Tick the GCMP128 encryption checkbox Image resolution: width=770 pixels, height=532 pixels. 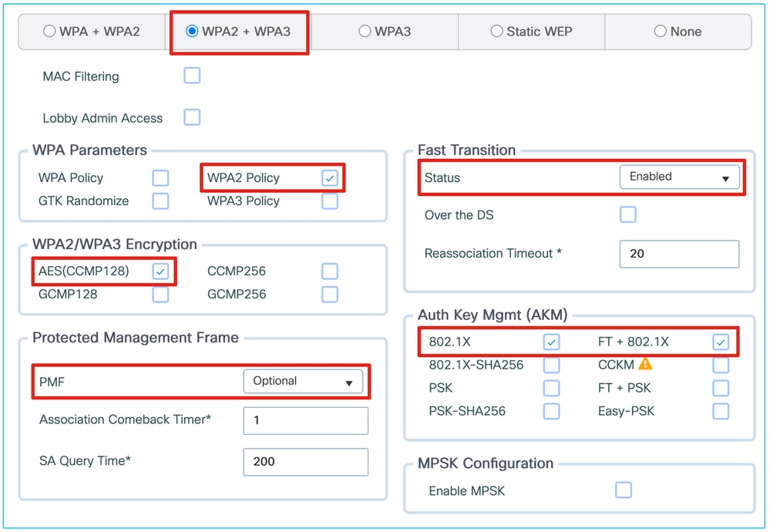click(x=160, y=295)
